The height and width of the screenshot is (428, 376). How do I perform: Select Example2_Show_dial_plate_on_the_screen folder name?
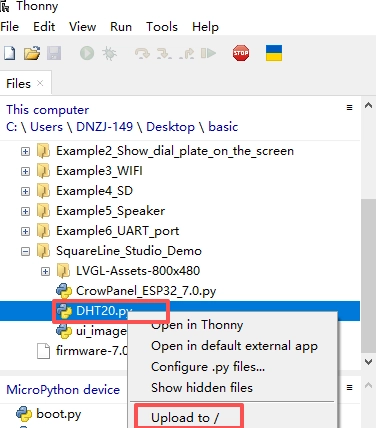[x=175, y=151]
